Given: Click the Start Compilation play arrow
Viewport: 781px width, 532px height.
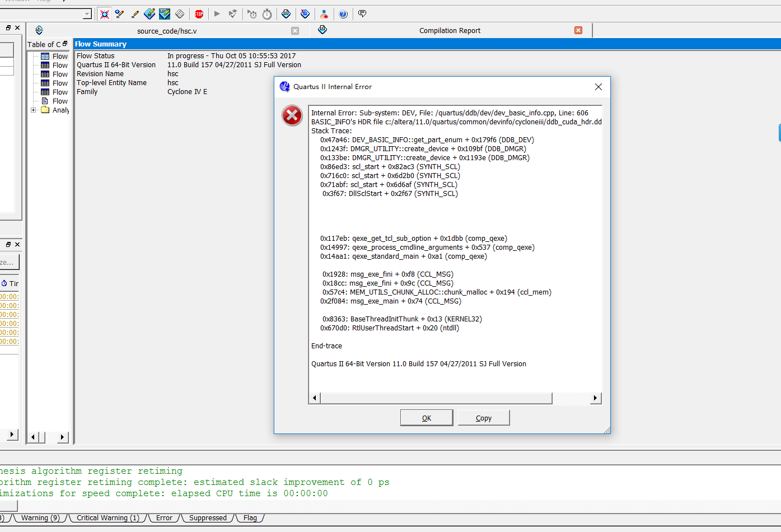Looking at the screenshot, I should [217, 14].
